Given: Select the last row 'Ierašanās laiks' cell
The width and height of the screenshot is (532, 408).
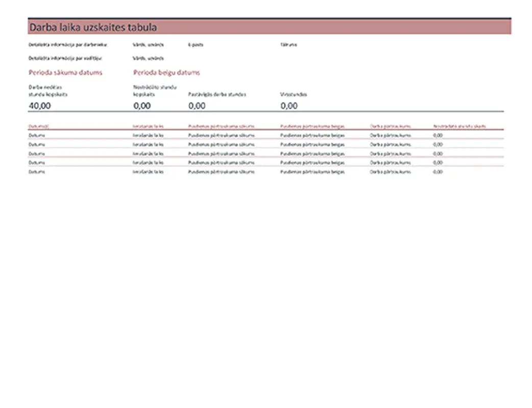Looking at the screenshot, I should pyautogui.click(x=148, y=172).
